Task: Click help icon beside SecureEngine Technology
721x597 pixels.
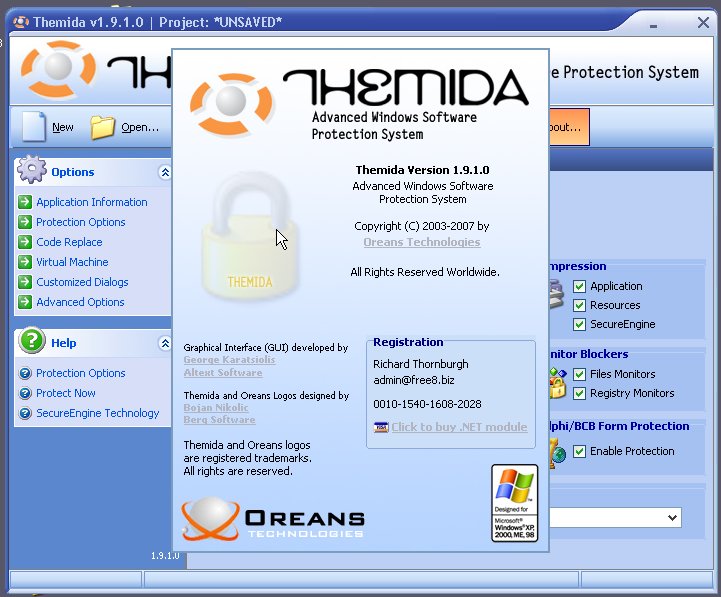Action: [25, 413]
